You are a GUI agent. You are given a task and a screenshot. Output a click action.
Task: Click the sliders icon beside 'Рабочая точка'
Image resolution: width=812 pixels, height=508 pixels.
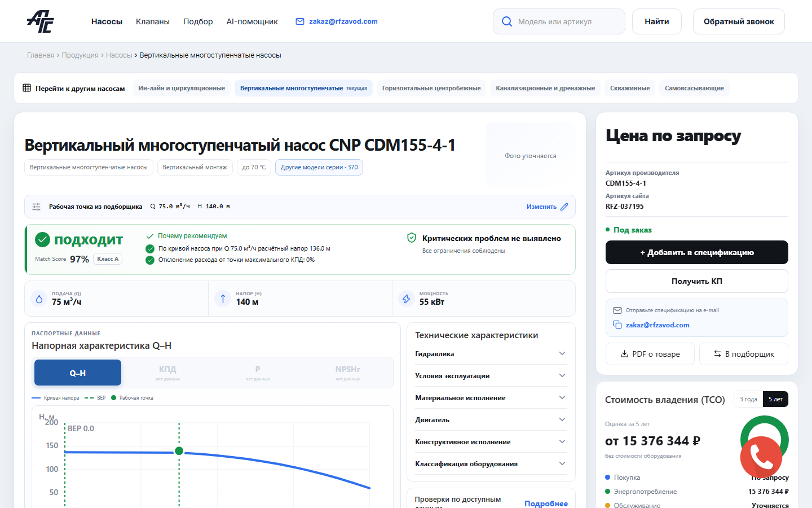[x=37, y=207]
